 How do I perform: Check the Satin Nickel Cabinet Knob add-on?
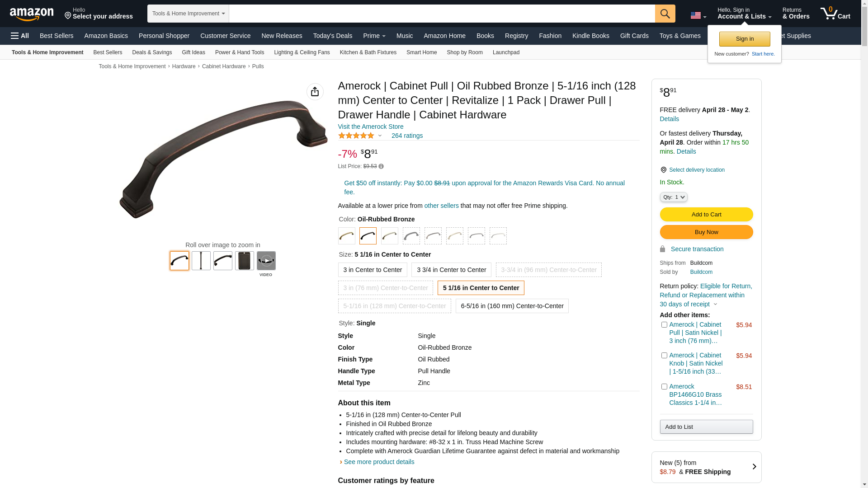tap(664, 356)
